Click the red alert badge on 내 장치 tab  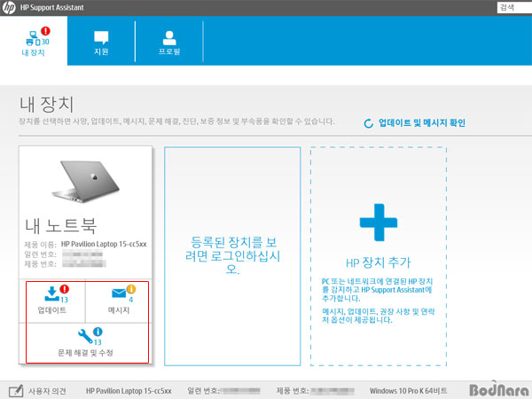coord(45,31)
